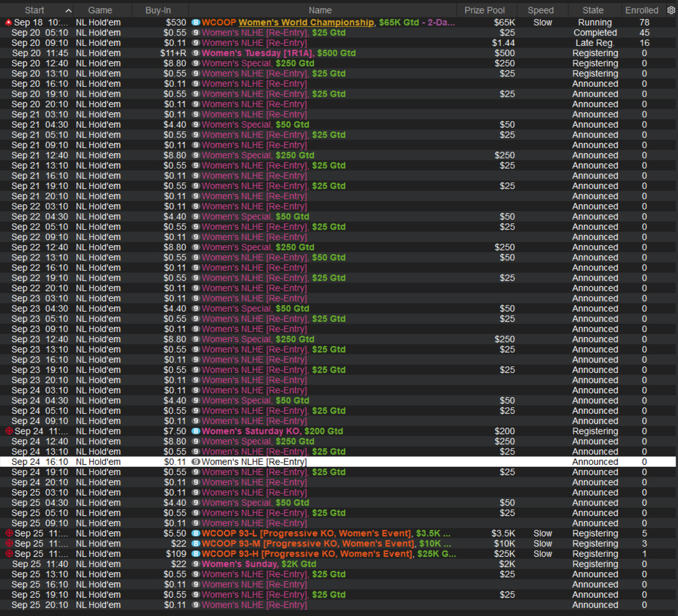
Task: Select Sep 20 12:40 Women's Special, $250 Gtd
Action: [338, 63]
